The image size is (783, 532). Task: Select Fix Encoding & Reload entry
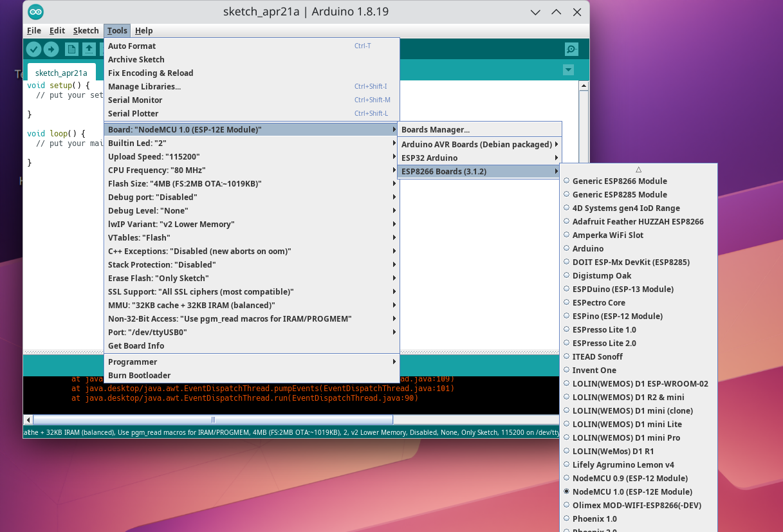252,73
